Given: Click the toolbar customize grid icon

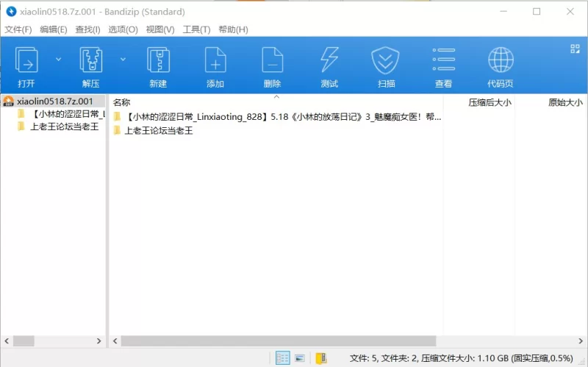Looking at the screenshot, I should (x=575, y=49).
